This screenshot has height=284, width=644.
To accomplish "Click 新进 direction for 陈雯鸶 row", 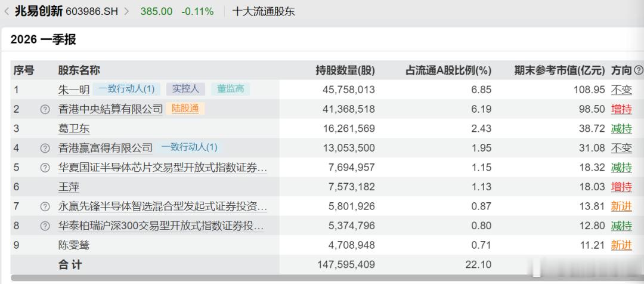I will (621, 245).
